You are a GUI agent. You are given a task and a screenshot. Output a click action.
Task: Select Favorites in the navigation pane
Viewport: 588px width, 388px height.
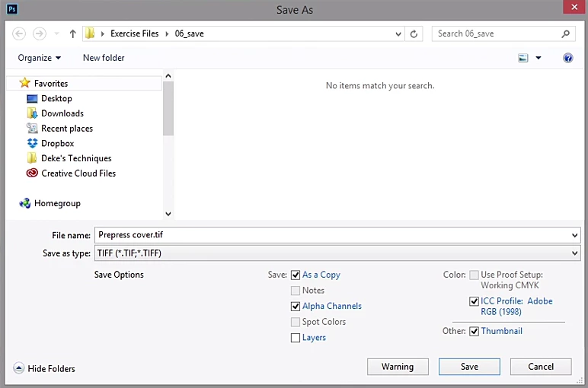(x=85, y=83)
